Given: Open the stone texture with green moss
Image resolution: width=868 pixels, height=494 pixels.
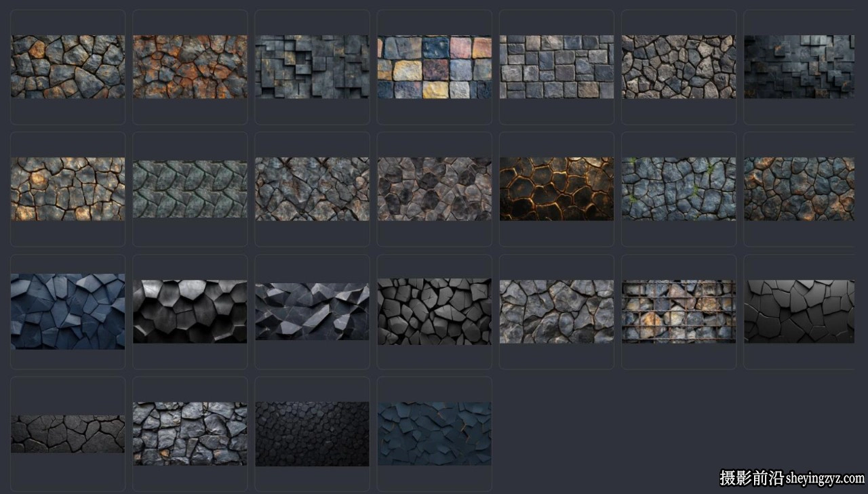Looking at the screenshot, I should 679,189.
